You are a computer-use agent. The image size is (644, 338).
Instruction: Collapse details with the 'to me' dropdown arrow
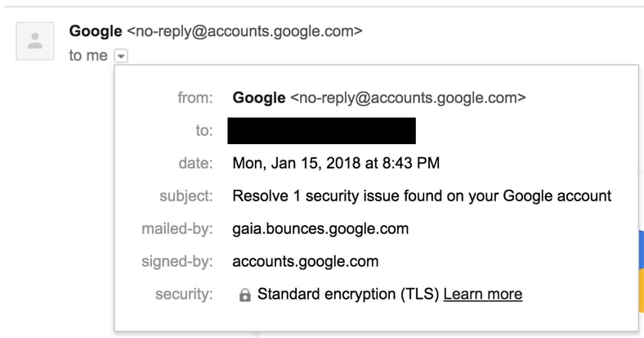coord(121,56)
